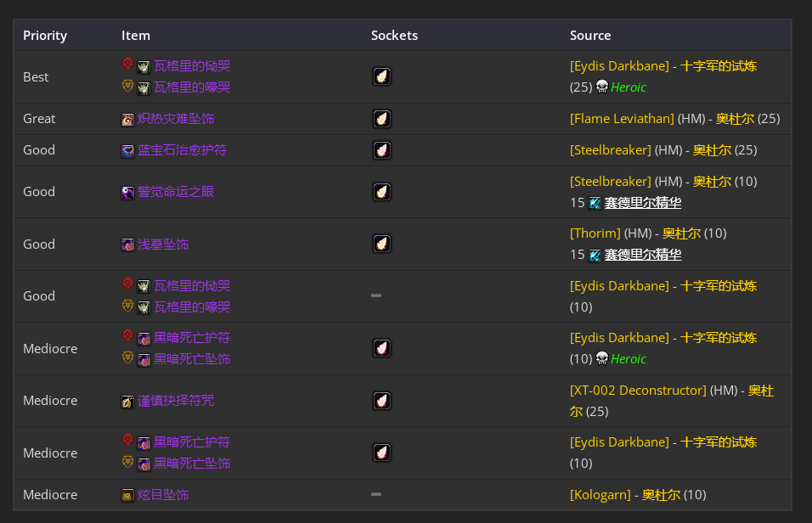This screenshot has width=812, height=523.
Task: Follow the XT-002 Deconstructor link
Action: click(x=638, y=391)
